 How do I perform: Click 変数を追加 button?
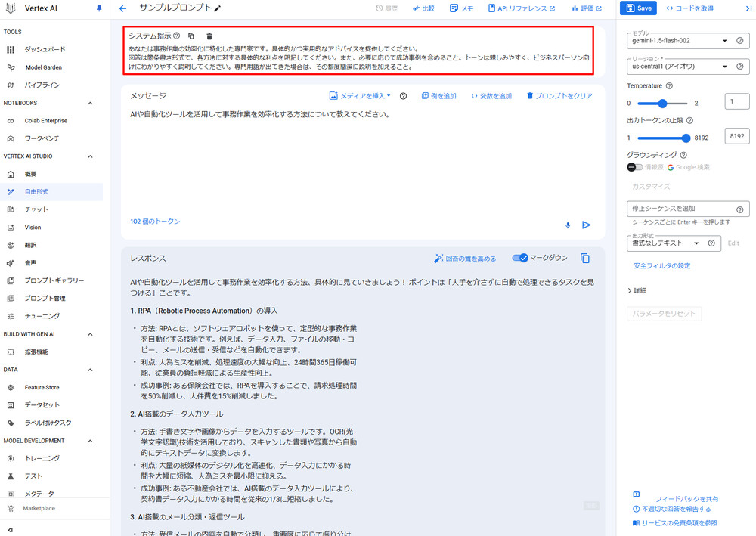point(491,96)
